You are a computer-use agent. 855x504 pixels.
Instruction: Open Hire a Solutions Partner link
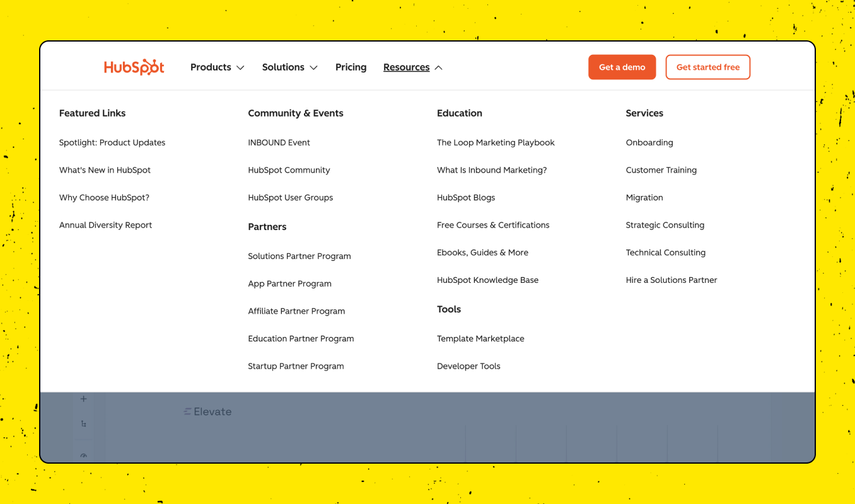(671, 280)
